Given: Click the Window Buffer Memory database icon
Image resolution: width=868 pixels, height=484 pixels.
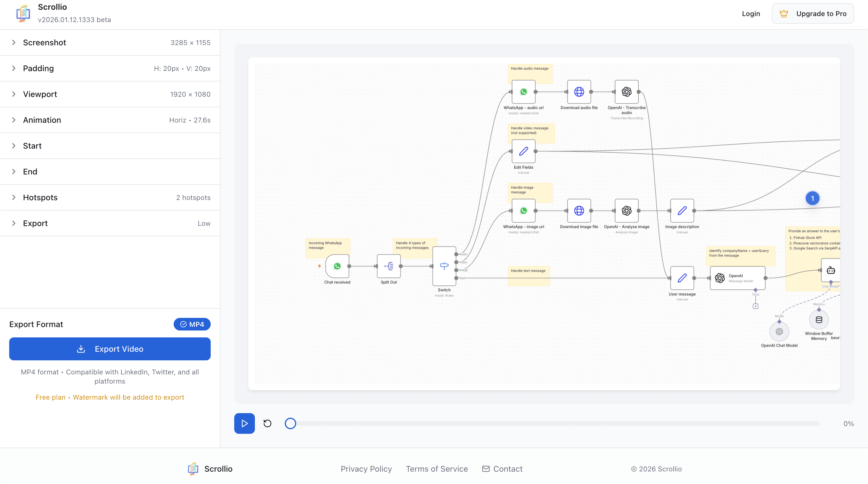Looking at the screenshot, I should 819,320.
